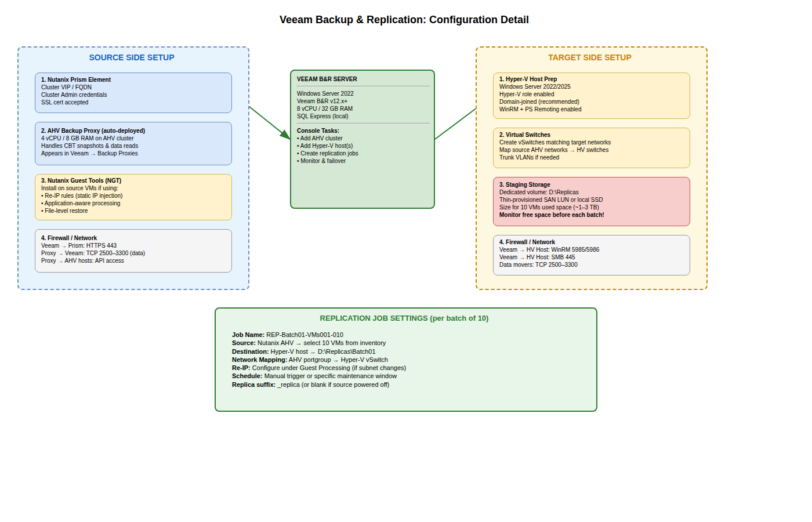Click the 'VEEAM B&R SERVER' heading

pyautogui.click(x=327, y=79)
